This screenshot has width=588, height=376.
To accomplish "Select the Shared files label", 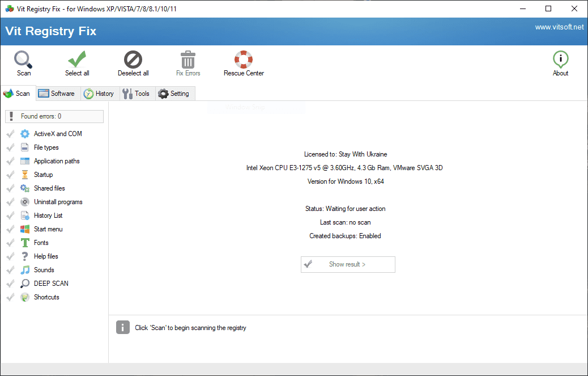I will (x=49, y=188).
